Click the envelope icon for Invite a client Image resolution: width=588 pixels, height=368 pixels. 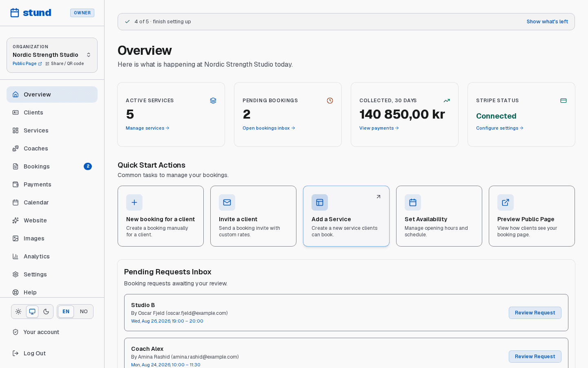227,202
